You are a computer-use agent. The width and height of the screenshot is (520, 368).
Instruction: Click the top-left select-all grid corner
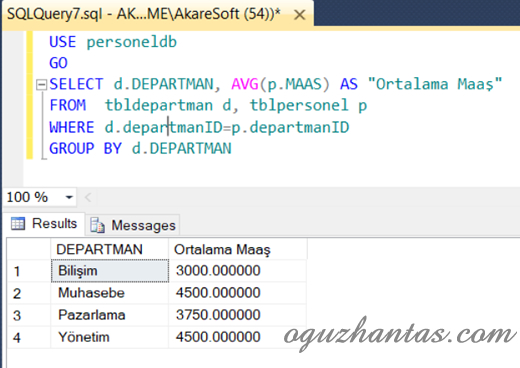point(29,249)
